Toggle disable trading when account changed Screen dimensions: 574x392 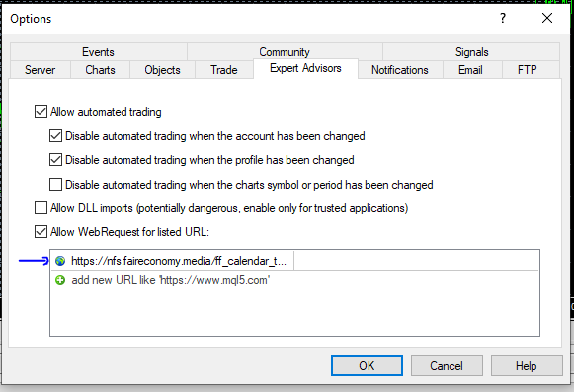click(55, 136)
